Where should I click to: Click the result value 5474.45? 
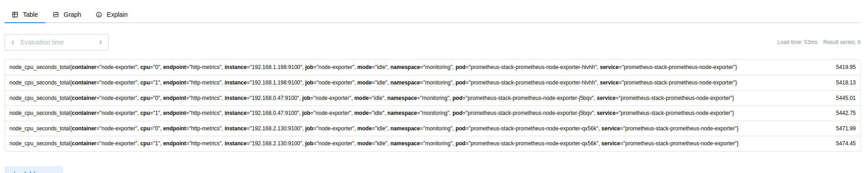tap(846, 143)
